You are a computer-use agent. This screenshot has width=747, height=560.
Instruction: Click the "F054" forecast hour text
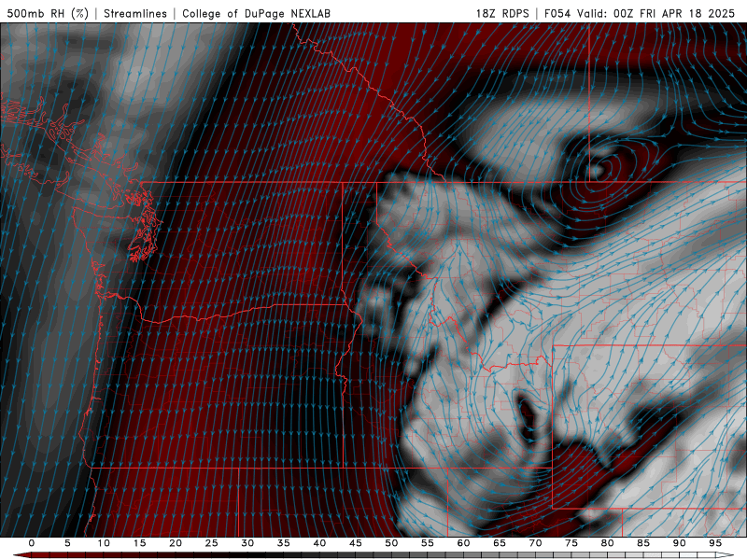[557, 13]
